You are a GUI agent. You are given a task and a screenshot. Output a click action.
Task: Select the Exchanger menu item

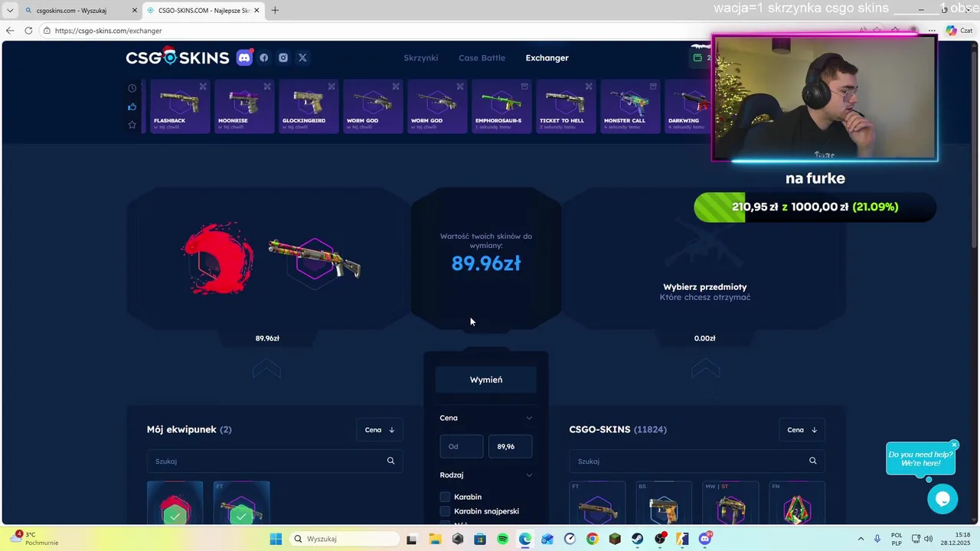coord(547,57)
